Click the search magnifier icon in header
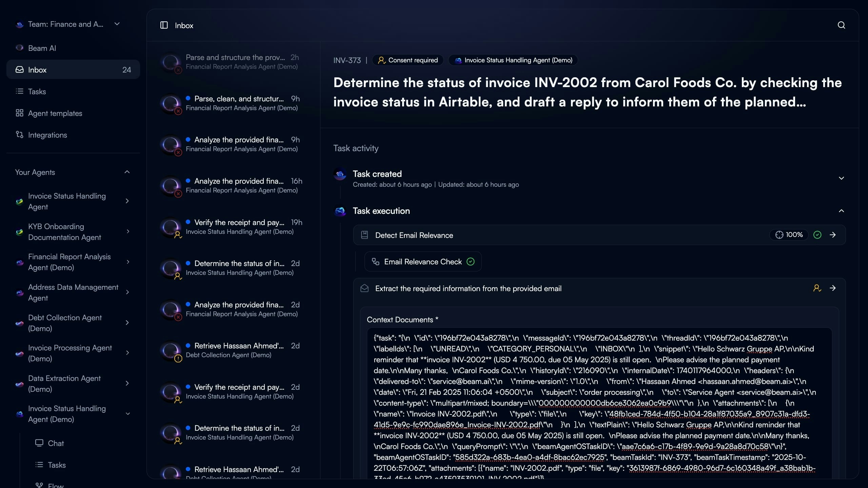 pyautogui.click(x=841, y=25)
